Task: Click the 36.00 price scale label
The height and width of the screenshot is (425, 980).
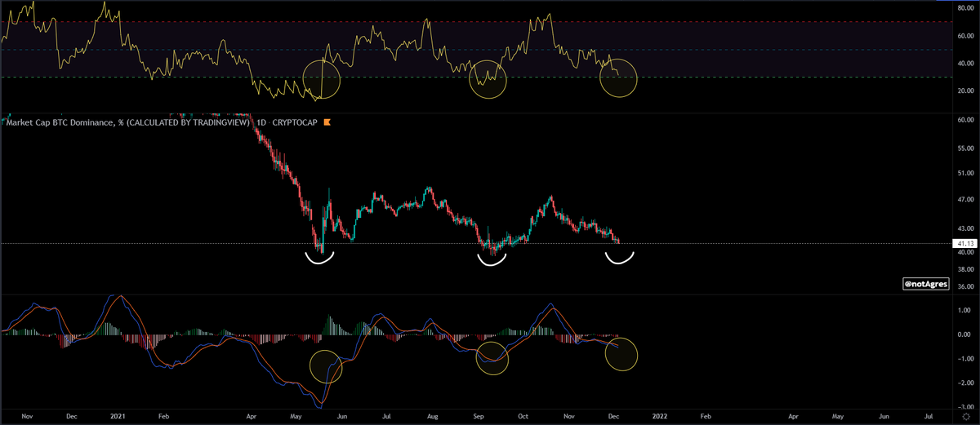Action: (964, 287)
